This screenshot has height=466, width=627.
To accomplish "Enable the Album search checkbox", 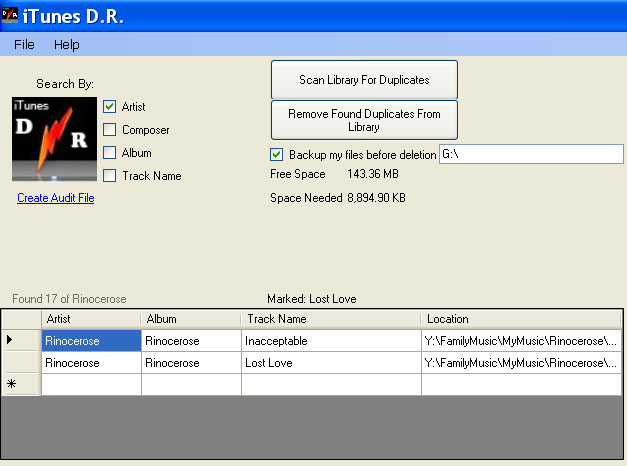I will [x=110, y=152].
